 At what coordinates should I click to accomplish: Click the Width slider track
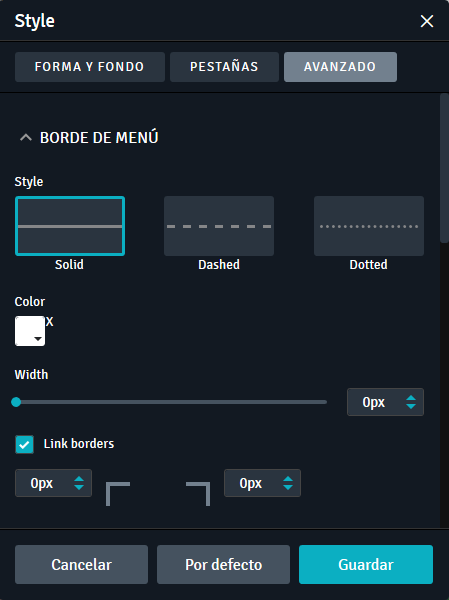[x=171, y=402]
